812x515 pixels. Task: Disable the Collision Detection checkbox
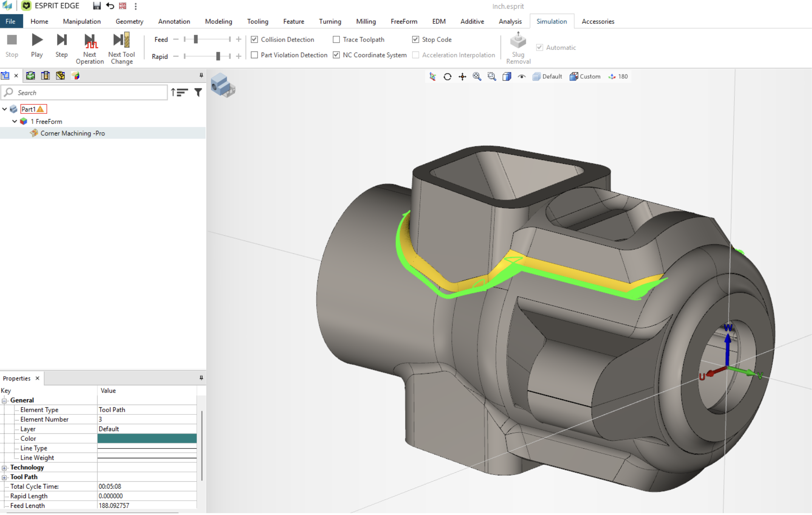[x=254, y=40]
